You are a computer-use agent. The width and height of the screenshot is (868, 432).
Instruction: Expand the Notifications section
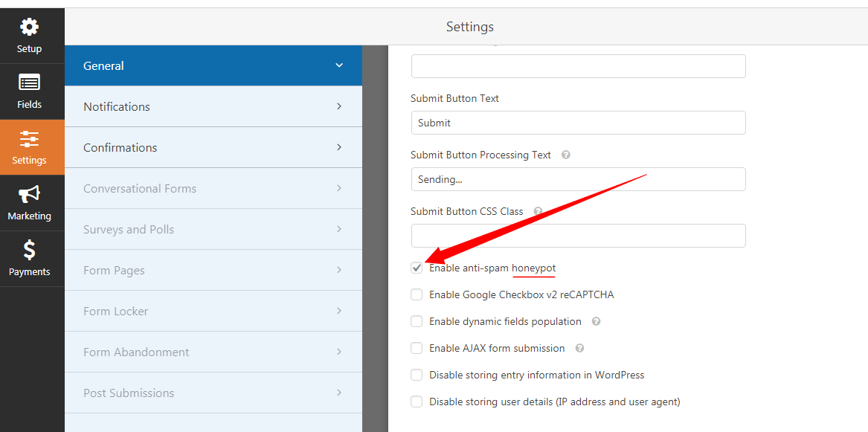click(213, 106)
